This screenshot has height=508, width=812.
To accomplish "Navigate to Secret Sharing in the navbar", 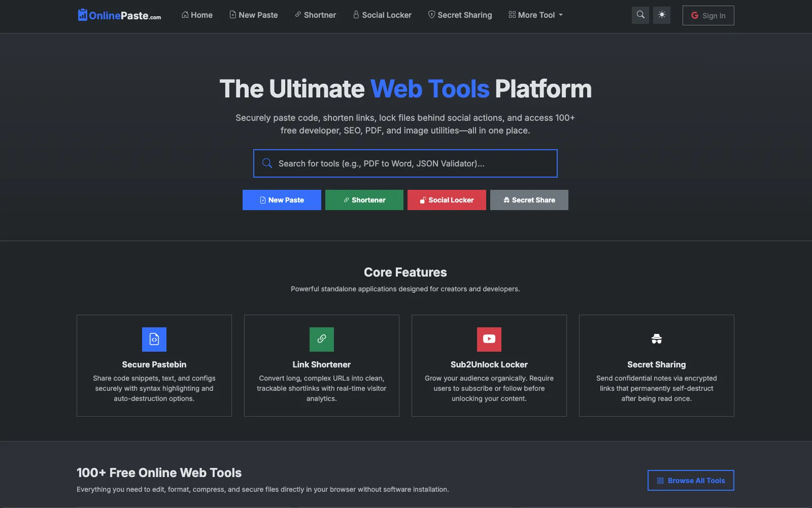I will (x=460, y=15).
